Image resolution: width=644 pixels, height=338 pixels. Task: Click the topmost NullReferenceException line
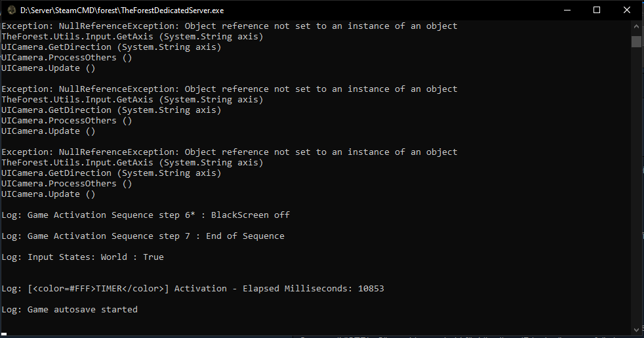pos(229,26)
